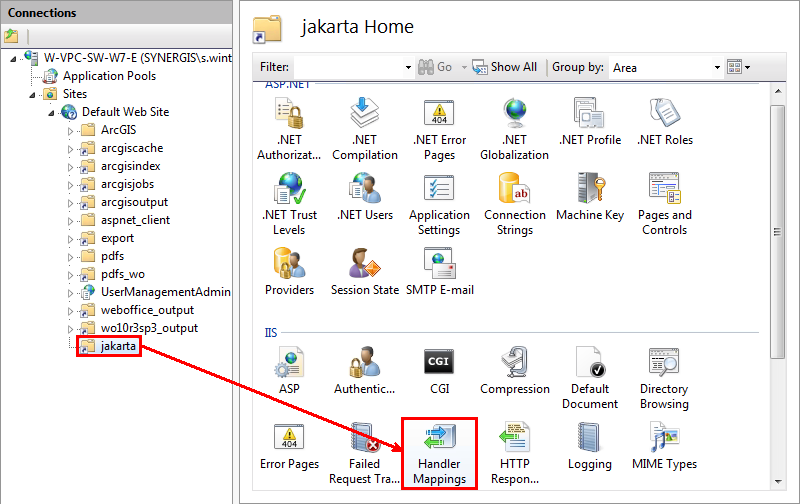Expand the arcgiscache node

70,149
